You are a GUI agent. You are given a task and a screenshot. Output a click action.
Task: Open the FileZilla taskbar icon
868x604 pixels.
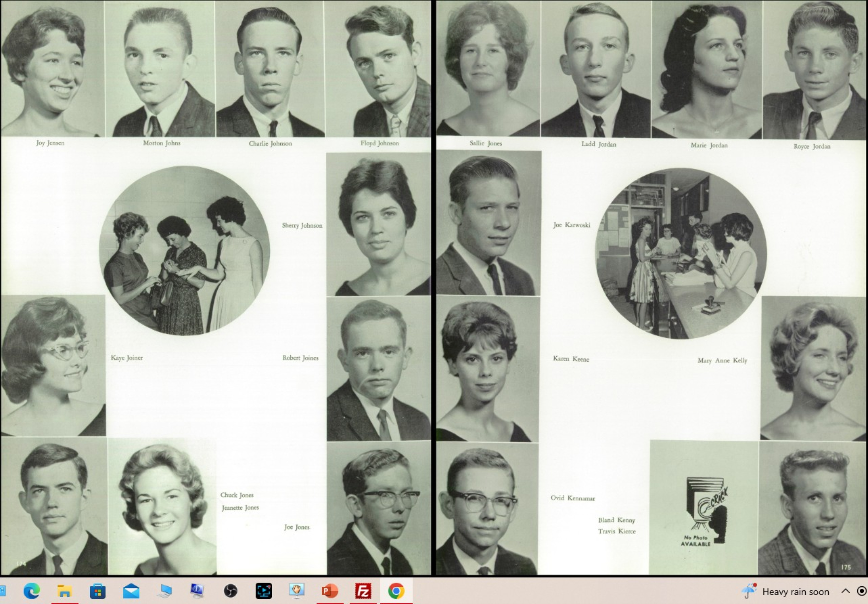tap(363, 591)
